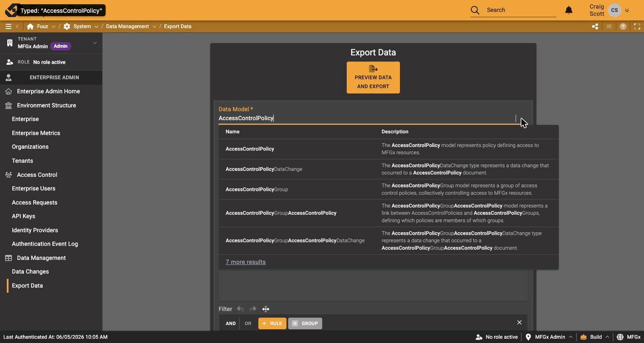Click the Build hard hat icon
Image resolution: width=644 pixels, height=343 pixels.
point(584,337)
